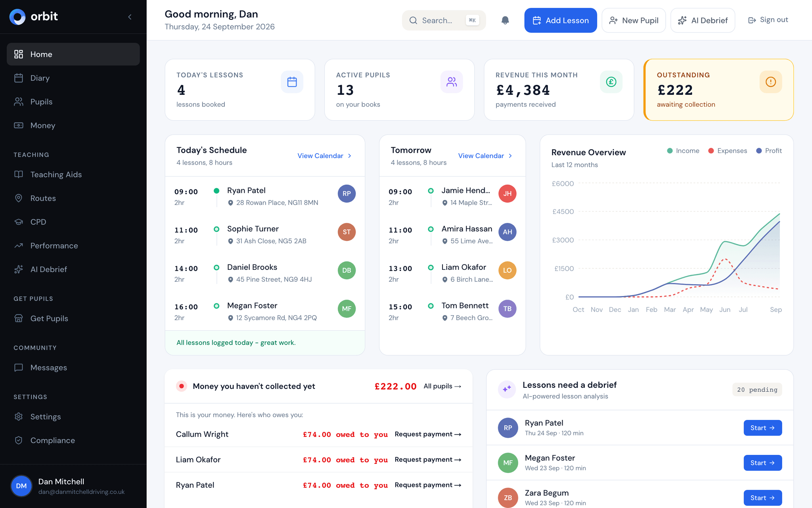Click the Orbit logo icon
This screenshot has width=812, height=508.
(17, 17)
